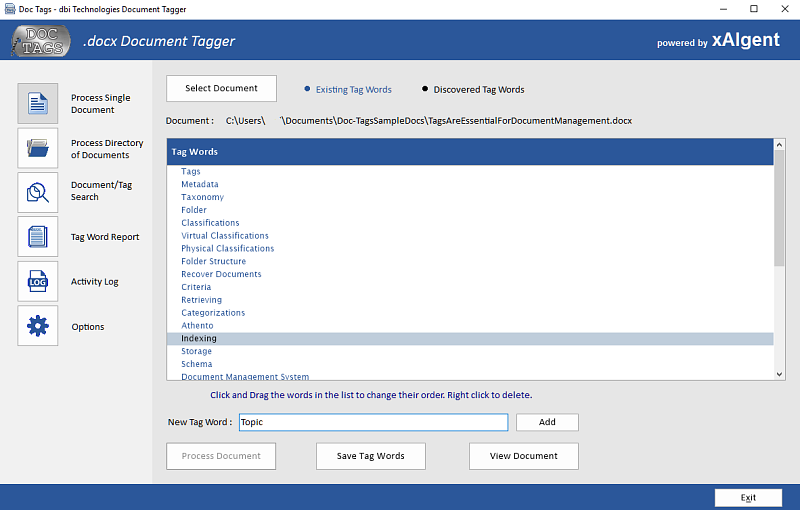Viewport: 800px width, 510px height.
Task: Close the Doc Tags window
Action: tap(785, 9)
